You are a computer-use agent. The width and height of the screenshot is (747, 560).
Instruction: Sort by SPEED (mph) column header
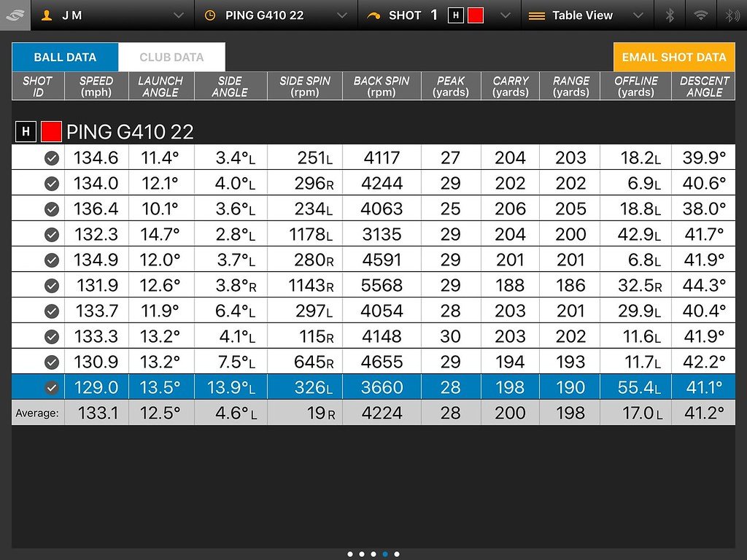coord(96,86)
